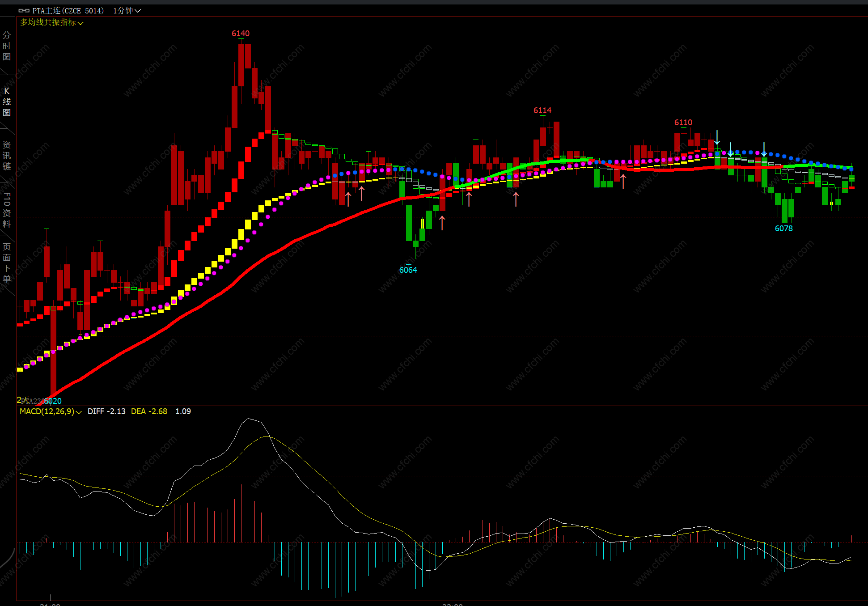868x606 pixels.
Task: Click the red up arrow under the 6114 peak
Action: point(516,199)
